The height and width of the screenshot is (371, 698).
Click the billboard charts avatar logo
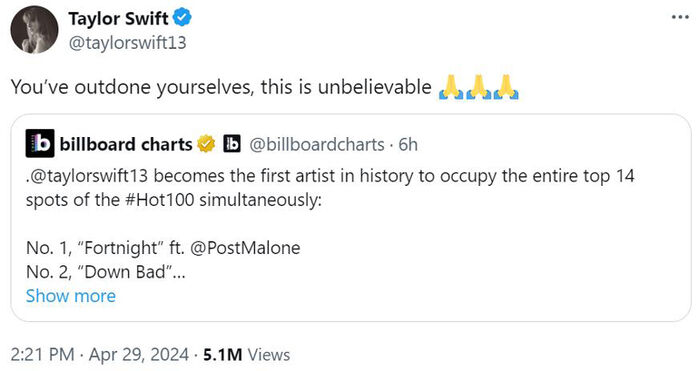(x=40, y=143)
